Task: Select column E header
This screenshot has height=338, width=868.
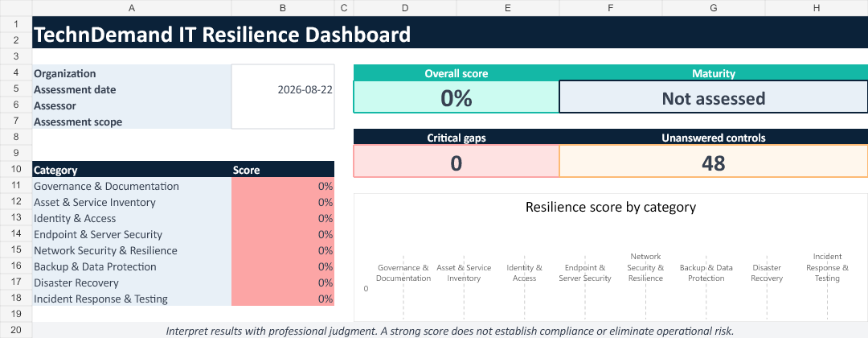Action: point(508,8)
